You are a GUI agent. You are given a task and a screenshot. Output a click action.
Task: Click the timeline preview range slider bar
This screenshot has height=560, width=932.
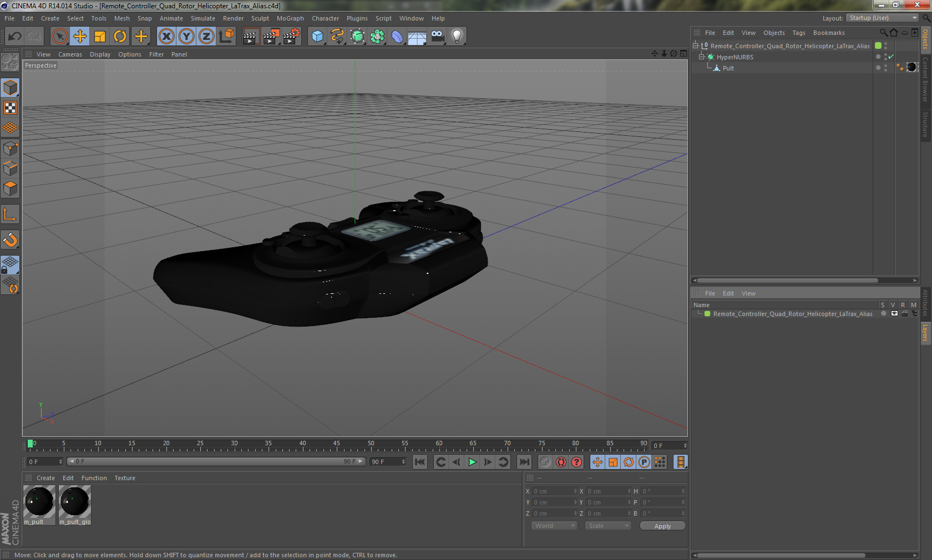[x=216, y=461]
